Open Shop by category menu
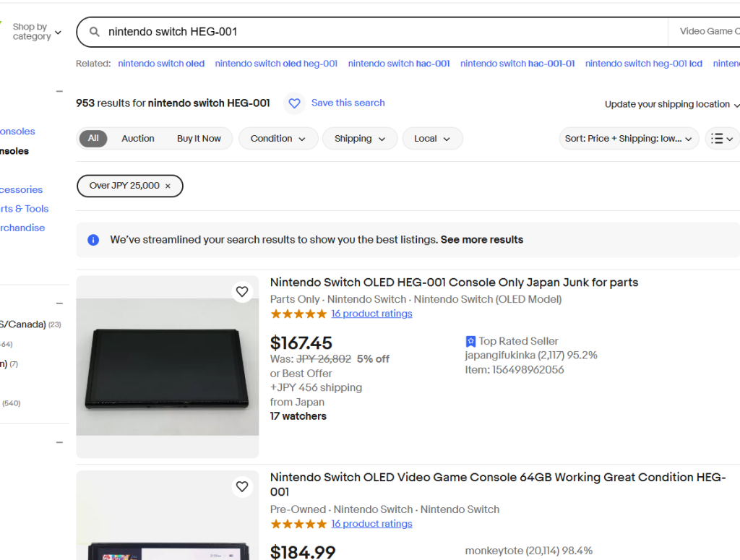The width and height of the screenshot is (740, 560). click(x=37, y=32)
